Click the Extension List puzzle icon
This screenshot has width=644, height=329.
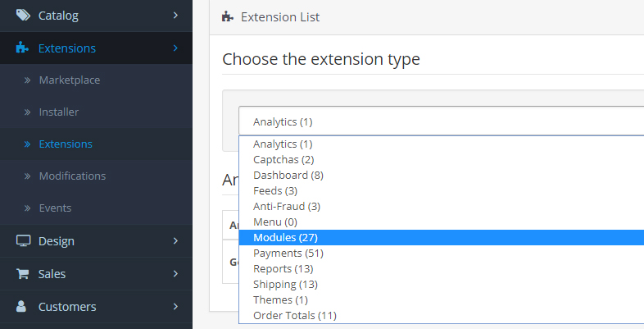pos(228,16)
